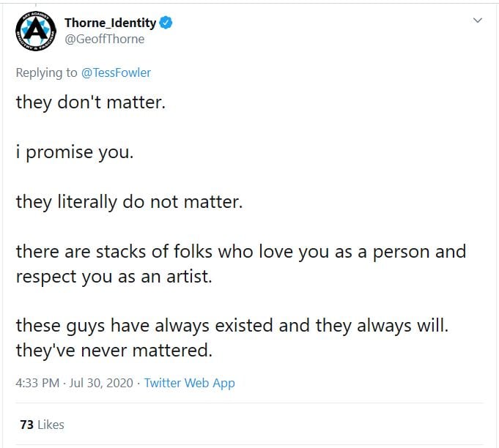
Task: Click the line starting "there are stacks of folks"
Action: pyautogui.click(x=240, y=252)
